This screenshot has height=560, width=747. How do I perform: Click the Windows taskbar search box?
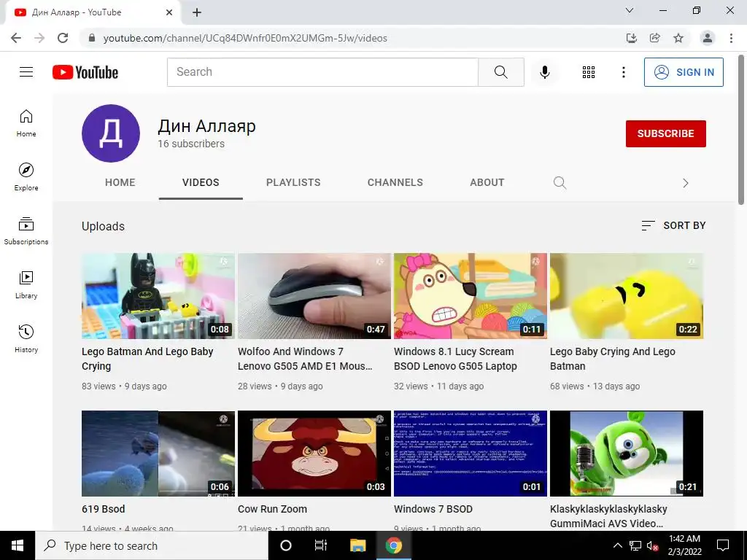pyautogui.click(x=152, y=545)
